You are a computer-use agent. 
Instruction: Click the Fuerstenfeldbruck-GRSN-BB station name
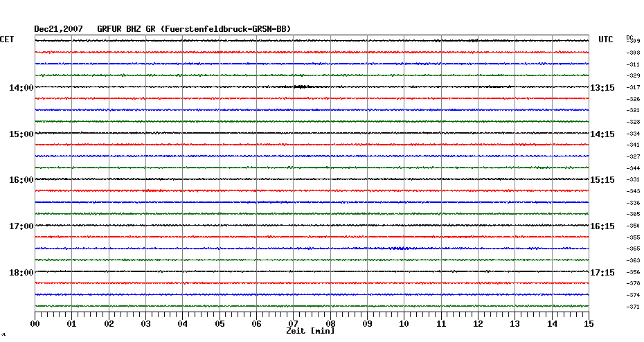click(226, 29)
